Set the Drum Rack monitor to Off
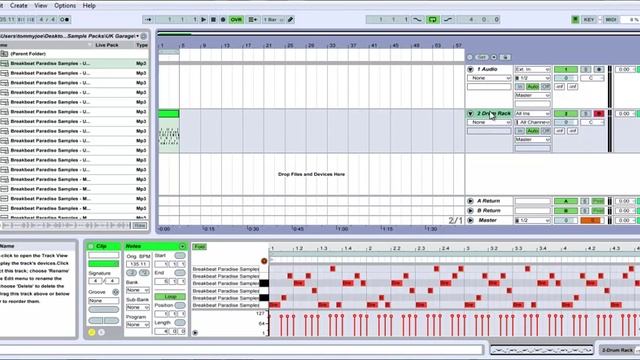Image resolution: width=640 pixels, height=360 pixels. click(546, 131)
